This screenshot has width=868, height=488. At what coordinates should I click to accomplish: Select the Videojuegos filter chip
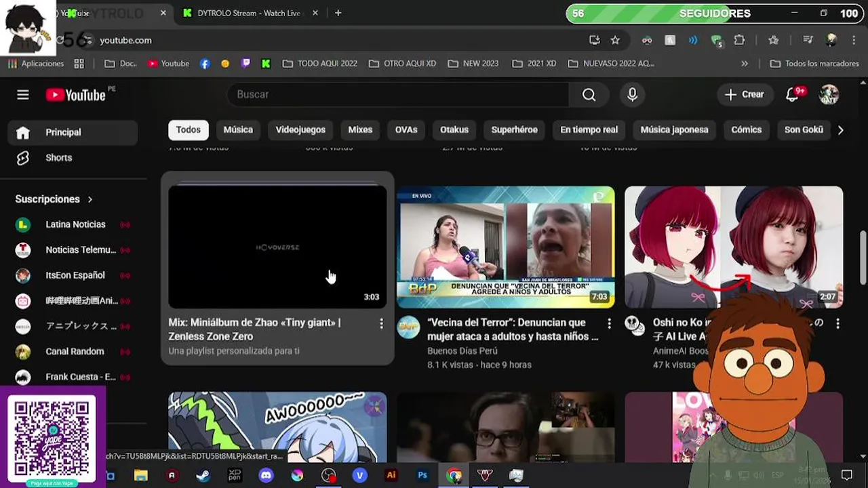click(x=300, y=129)
